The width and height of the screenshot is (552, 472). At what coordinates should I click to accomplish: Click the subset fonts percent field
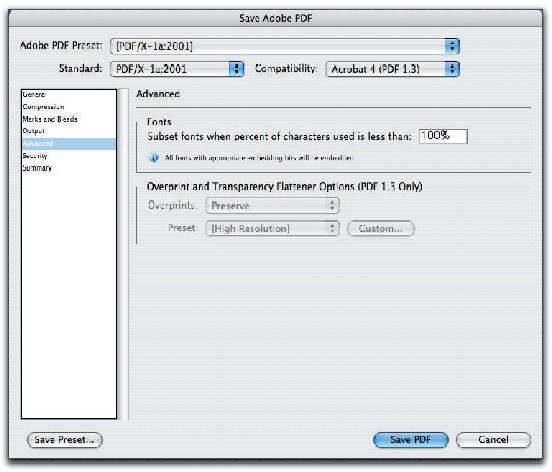pos(443,136)
